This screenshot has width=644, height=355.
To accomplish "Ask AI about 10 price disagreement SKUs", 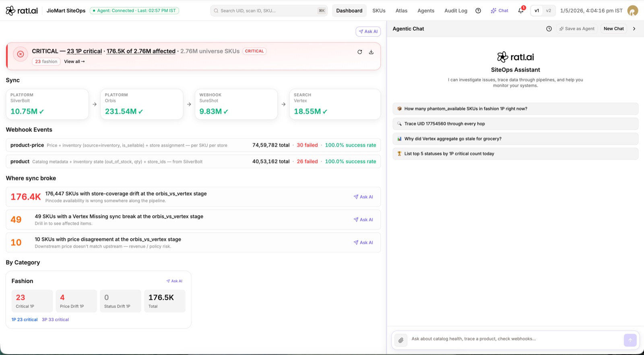I will 363,242.
